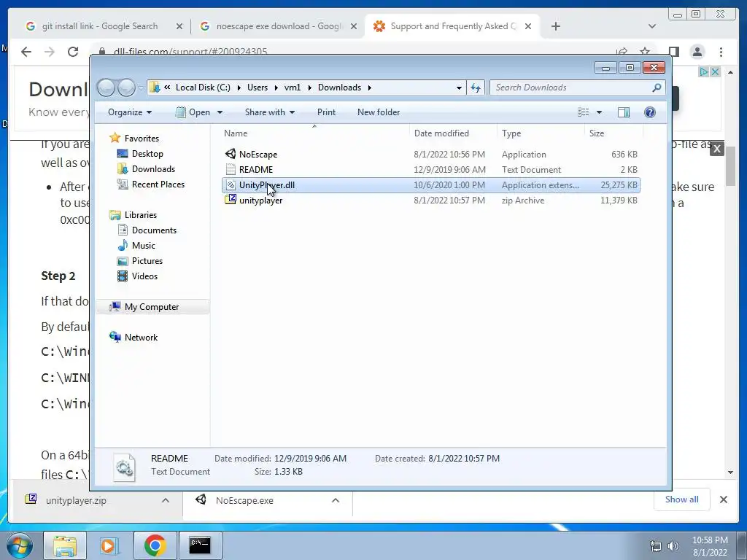Open the volume control in tray
The height and width of the screenshot is (560, 747).
tap(673, 546)
